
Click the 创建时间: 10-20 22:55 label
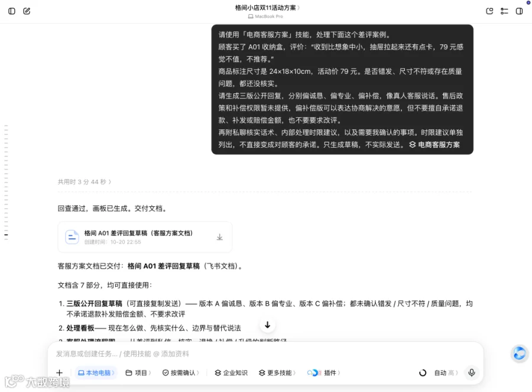click(x=113, y=242)
